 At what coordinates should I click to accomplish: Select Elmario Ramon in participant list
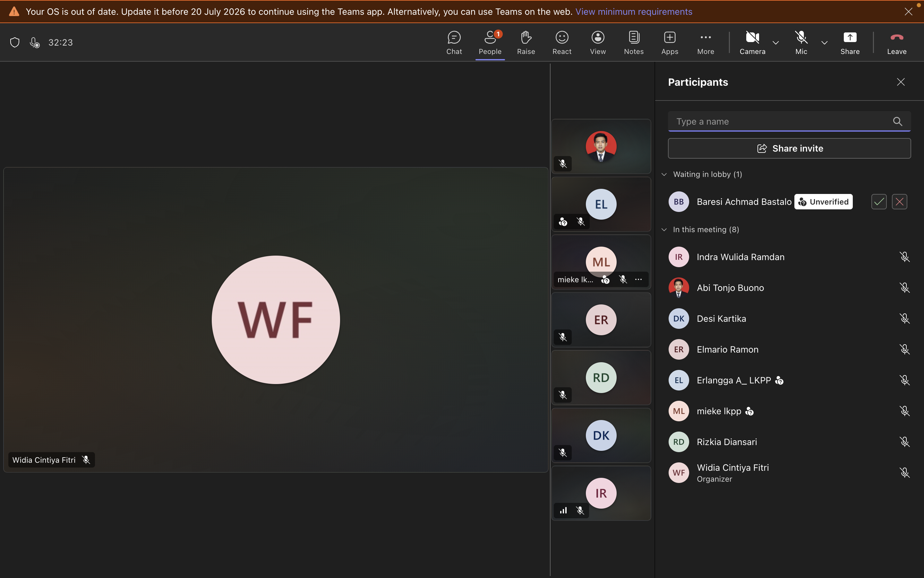point(789,349)
